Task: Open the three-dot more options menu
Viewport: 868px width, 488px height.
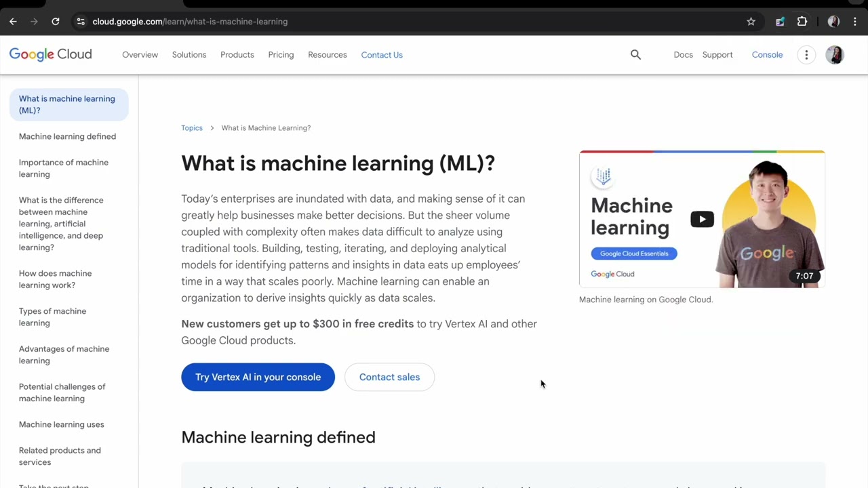Action: point(806,55)
